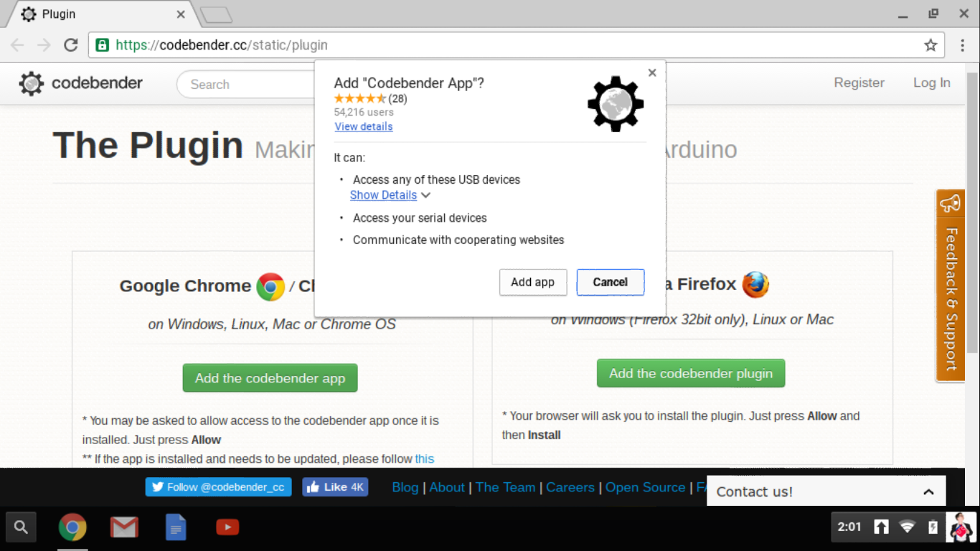Open Gmail from the shelf
This screenshot has height=551, width=980.
(x=124, y=528)
